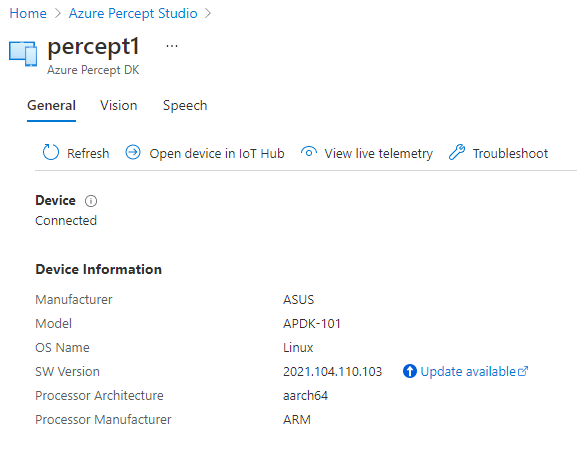
Task: Click the Manufacturer label
Action: tap(74, 300)
